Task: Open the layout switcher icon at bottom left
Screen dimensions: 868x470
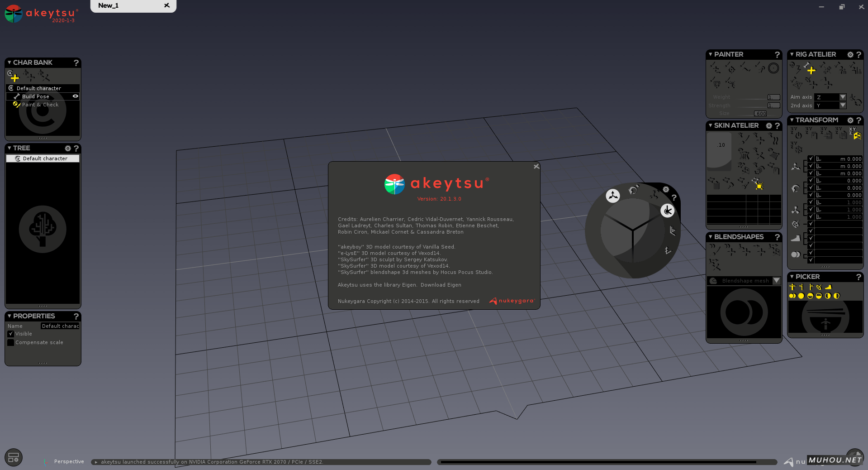Action: pos(14,457)
